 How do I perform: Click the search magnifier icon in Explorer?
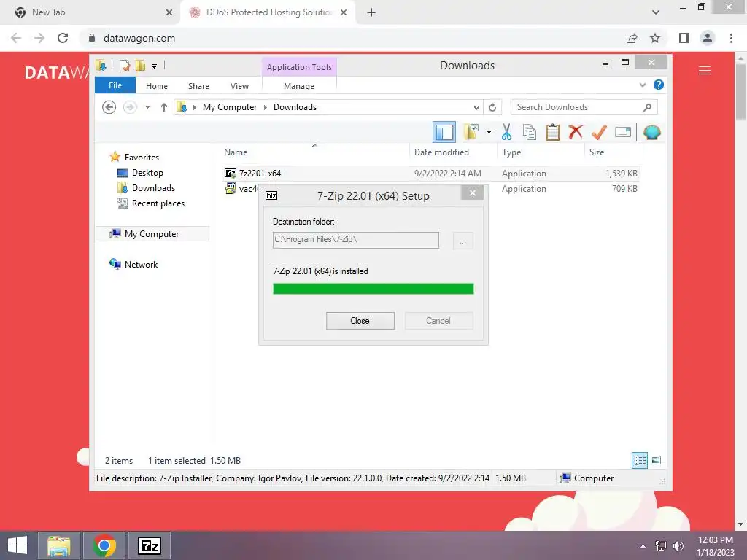tap(647, 107)
